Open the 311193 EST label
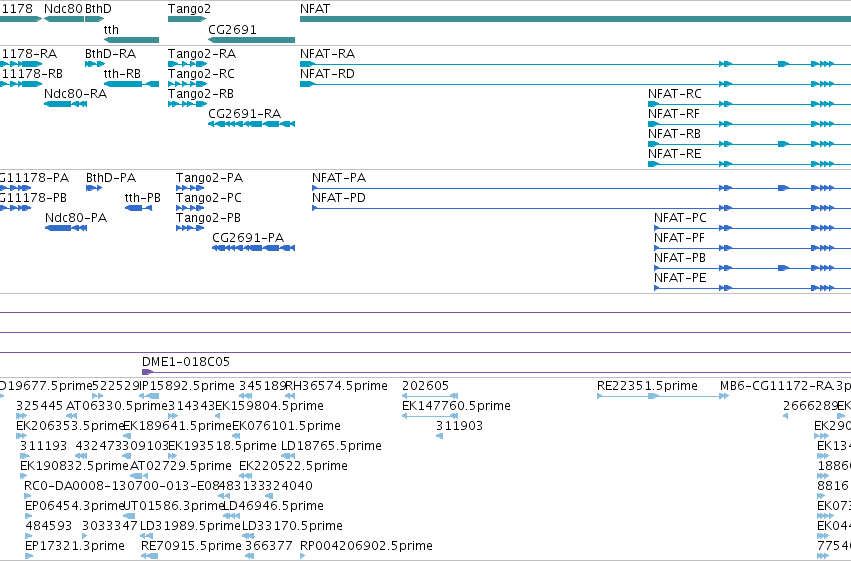 point(43,446)
